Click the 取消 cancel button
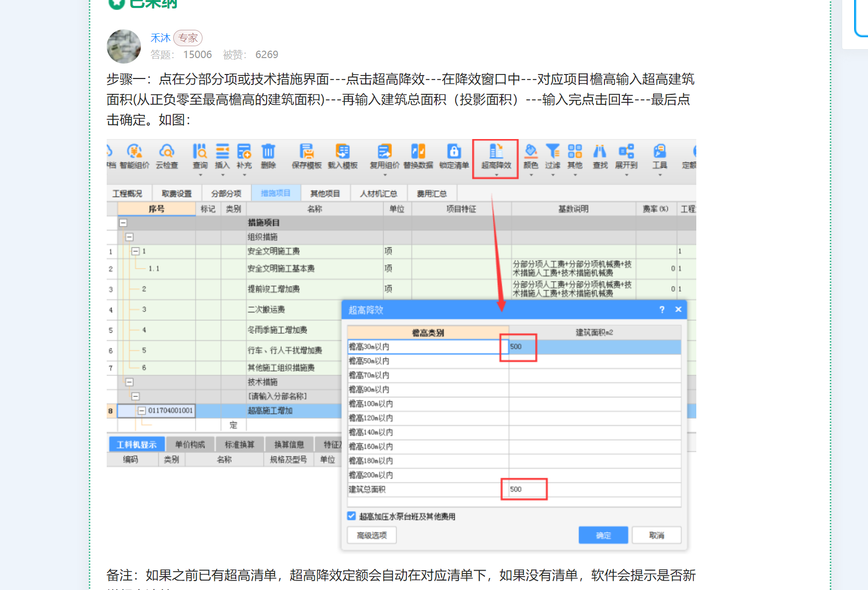 coord(657,535)
